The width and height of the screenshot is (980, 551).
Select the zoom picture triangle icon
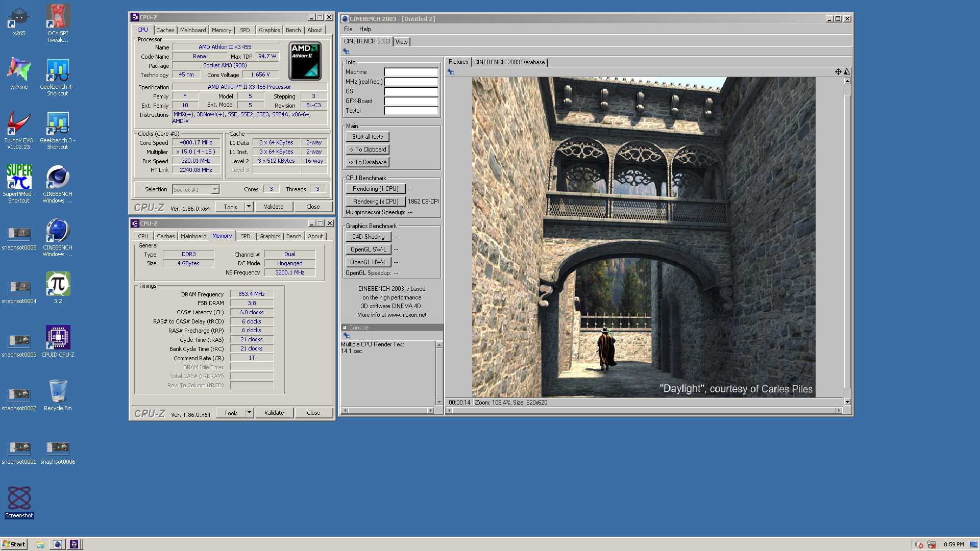(847, 72)
